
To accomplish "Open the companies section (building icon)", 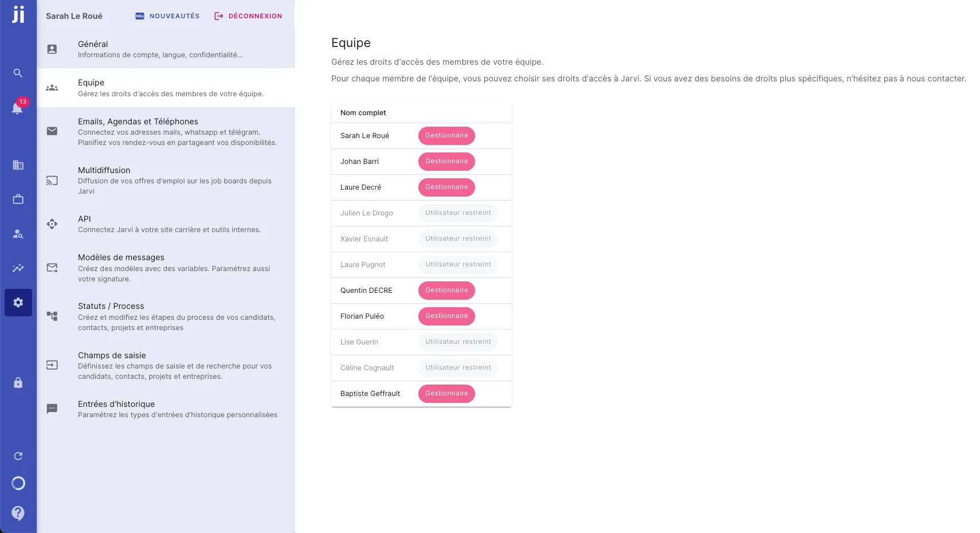I will 18,165.
